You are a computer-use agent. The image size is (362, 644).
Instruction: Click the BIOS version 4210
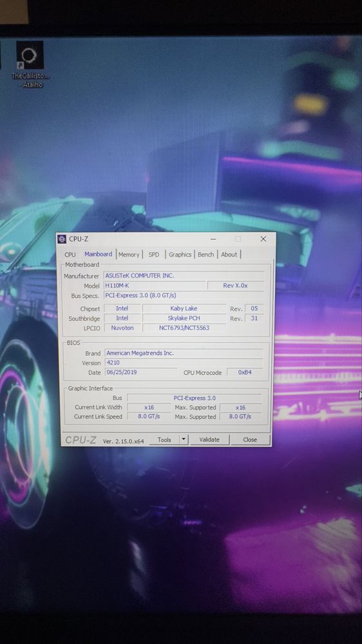(184, 363)
